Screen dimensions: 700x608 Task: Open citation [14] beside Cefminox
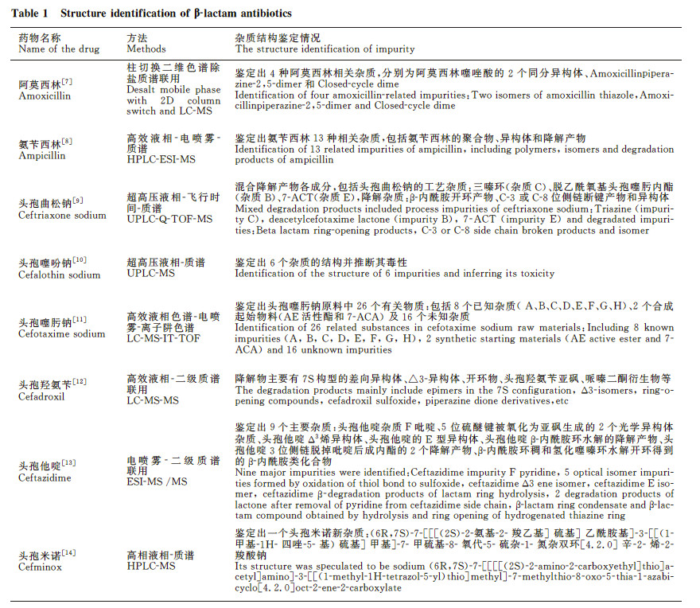pyautogui.click(x=68, y=552)
